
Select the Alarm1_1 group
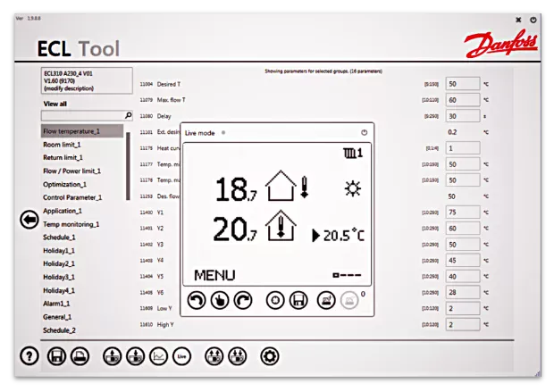tap(56, 304)
